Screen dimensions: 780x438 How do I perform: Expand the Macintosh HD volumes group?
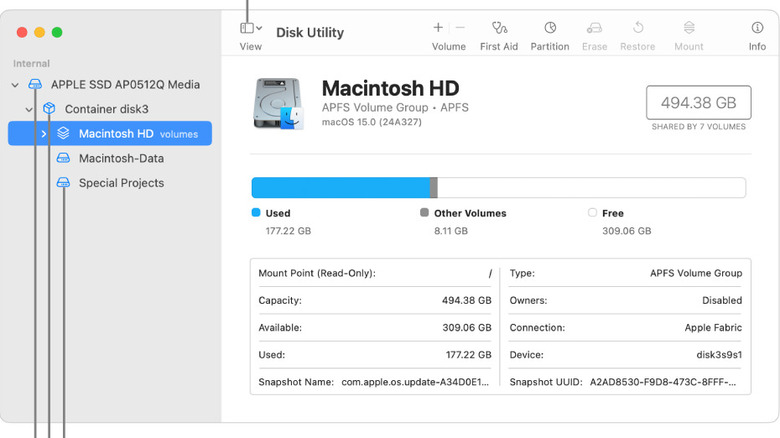pyautogui.click(x=44, y=133)
